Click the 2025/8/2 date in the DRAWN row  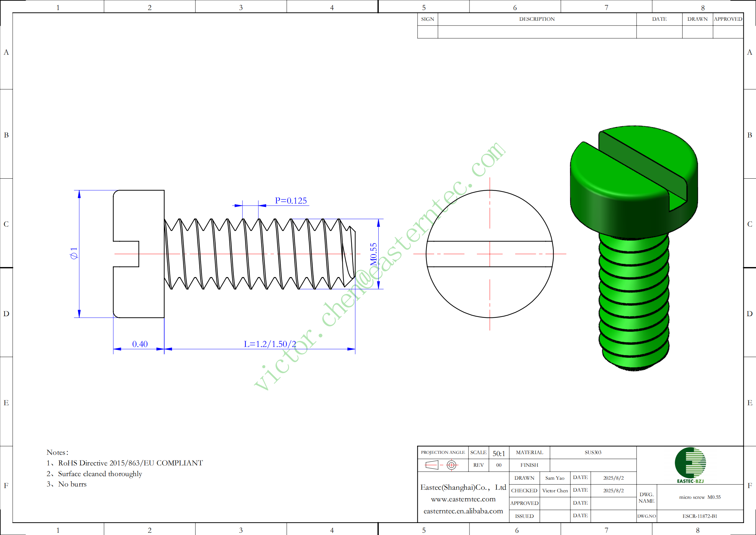tap(613, 478)
